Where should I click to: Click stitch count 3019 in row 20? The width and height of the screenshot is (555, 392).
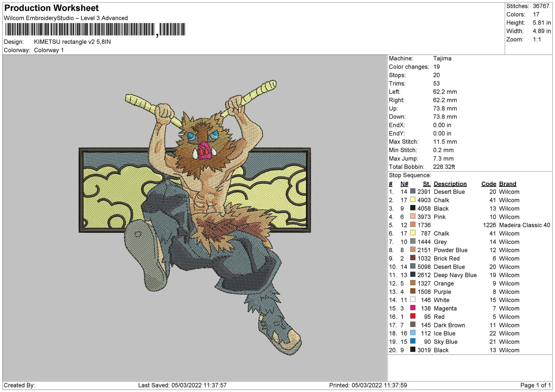point(424,350)
